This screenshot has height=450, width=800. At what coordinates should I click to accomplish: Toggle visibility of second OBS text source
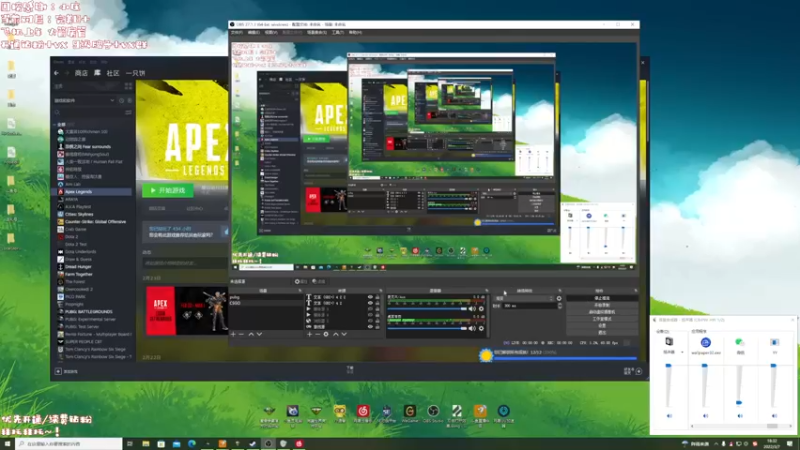click(370, 303)
